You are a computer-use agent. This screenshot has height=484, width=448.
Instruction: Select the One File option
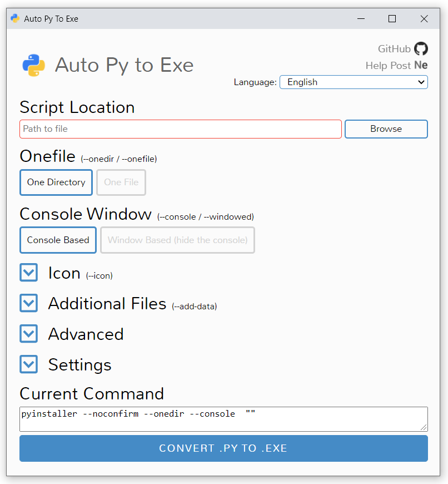tap(121, 182)
